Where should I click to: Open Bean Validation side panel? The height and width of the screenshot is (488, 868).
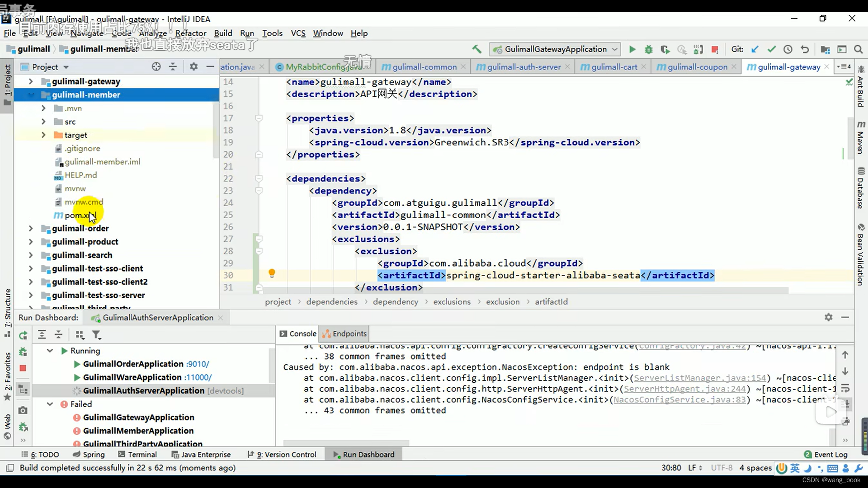pyautogui.click(x=861, y=254)
